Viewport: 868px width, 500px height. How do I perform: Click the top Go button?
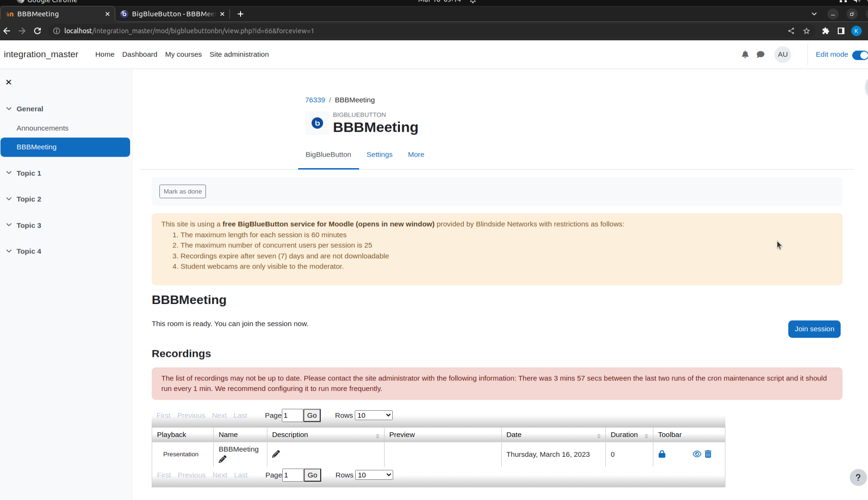312,415
